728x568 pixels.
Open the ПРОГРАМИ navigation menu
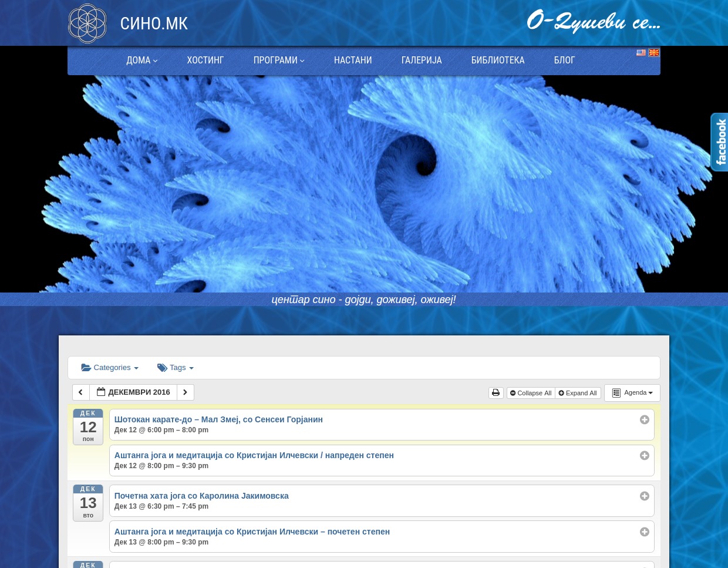coord(278,61)
